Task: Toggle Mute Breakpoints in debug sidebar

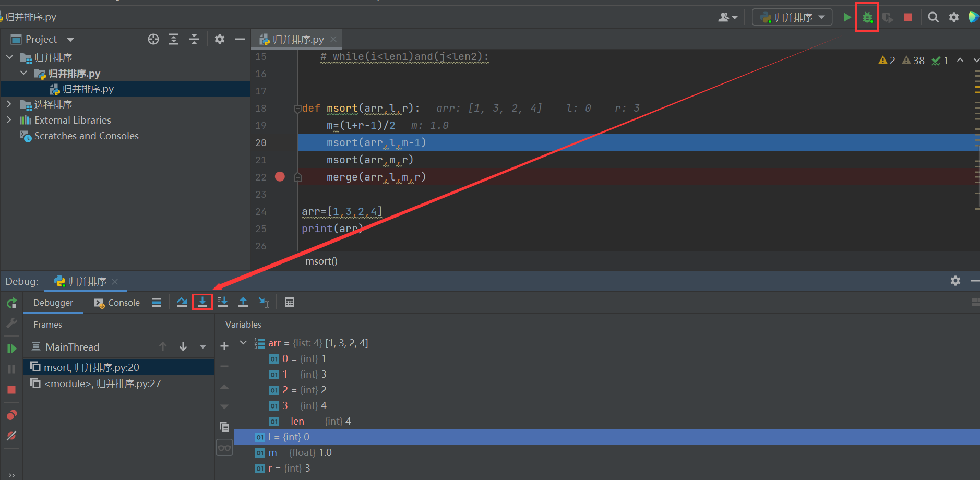Action: point(11,436)
